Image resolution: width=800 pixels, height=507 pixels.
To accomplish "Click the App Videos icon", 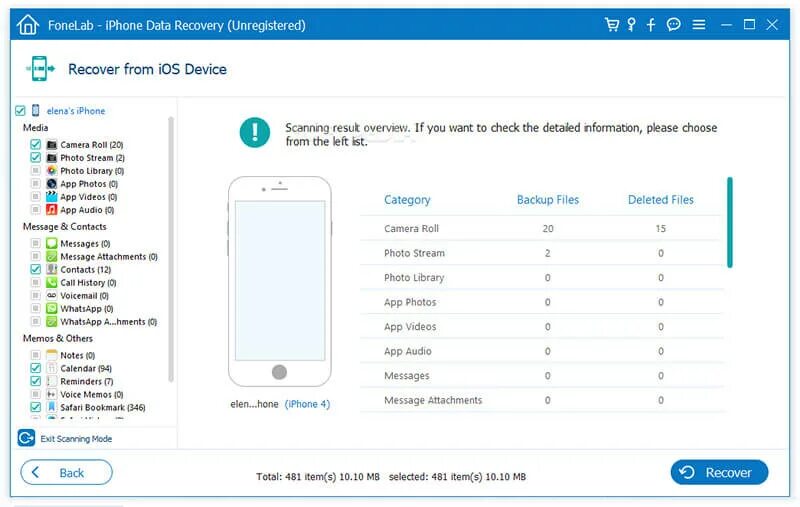I will point(52,197).
